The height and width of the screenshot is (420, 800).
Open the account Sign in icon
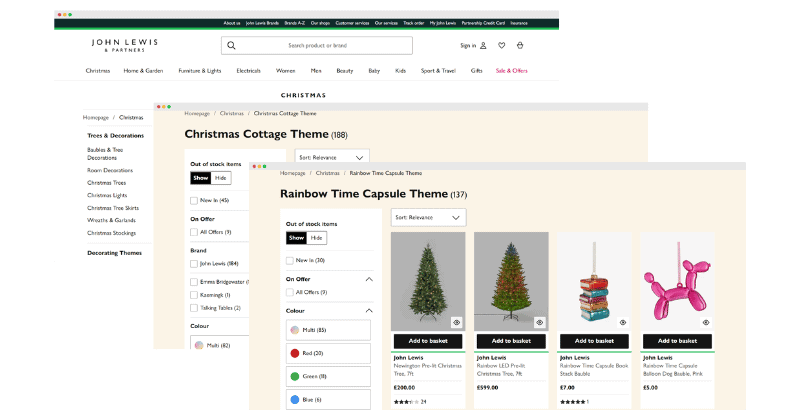point(484,45)
